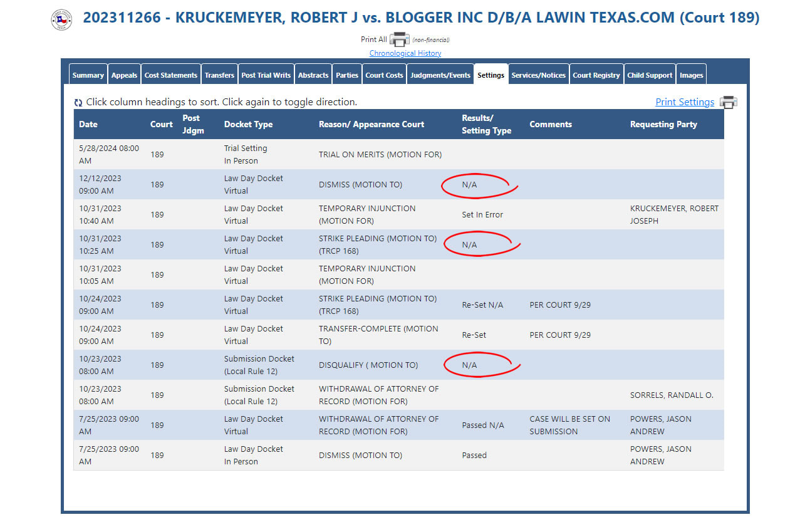
Task: Click TRANSFER-COMPLETE (MOTION TO) text
Action: point(378,335)
